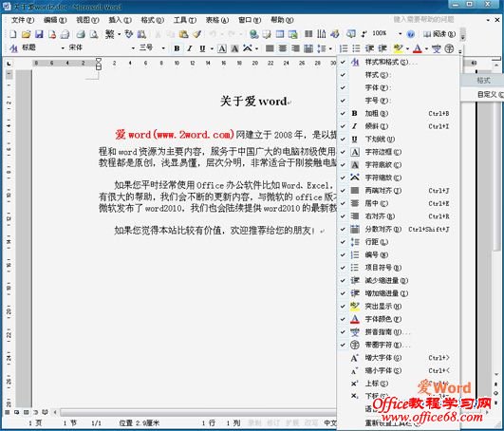Viewport: 504px width, 431px height.
Task: Uncheck 样式和格式(S) in the button list
Action: 398,62
